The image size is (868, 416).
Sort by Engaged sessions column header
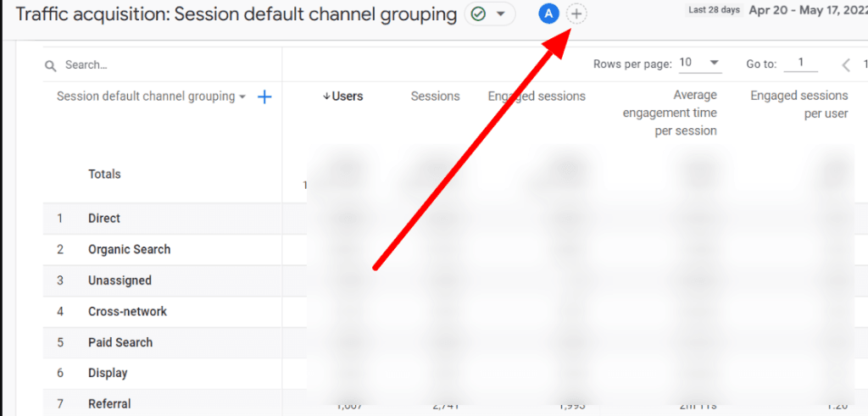pos(537,97)
